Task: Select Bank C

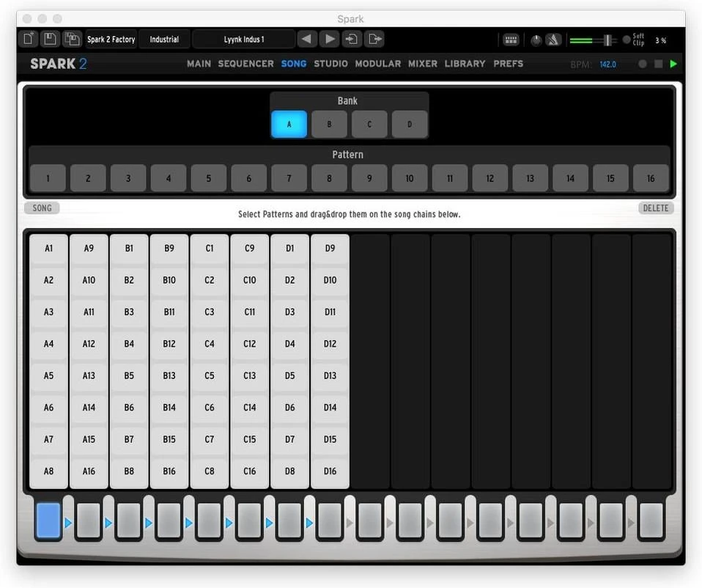Action: pyautogui.click(x=369, y=124)
